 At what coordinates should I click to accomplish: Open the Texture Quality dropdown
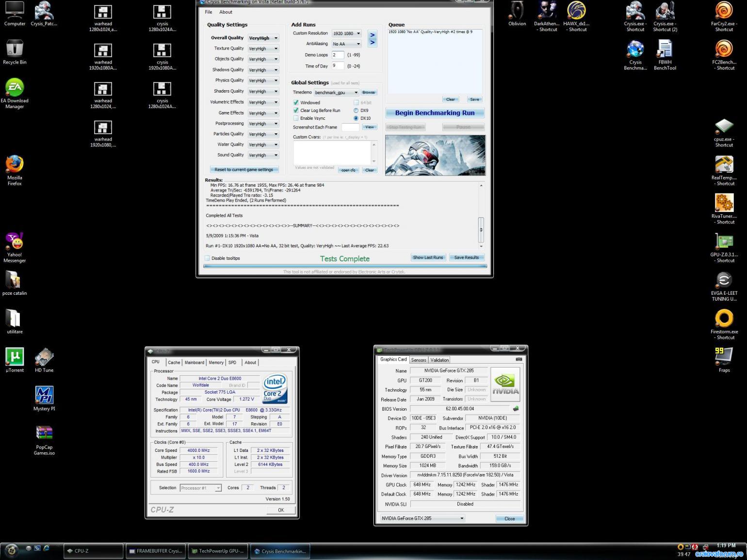point(263,48)
